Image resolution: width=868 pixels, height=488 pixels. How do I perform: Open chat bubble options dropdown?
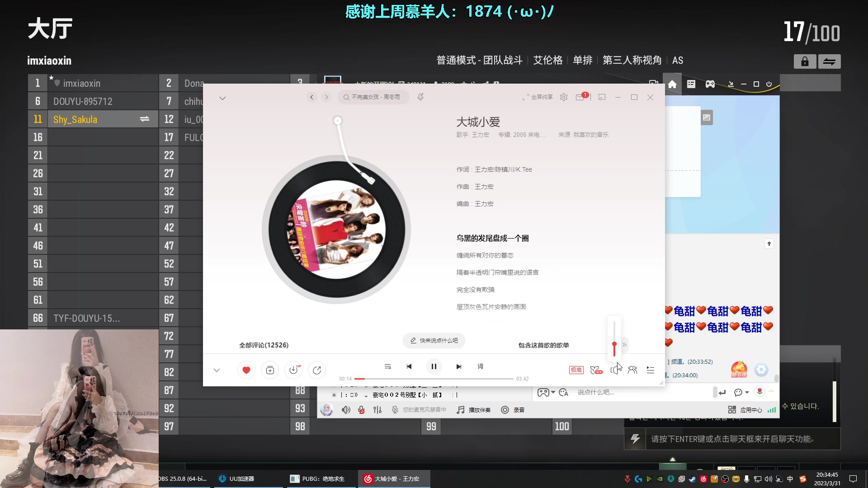[x=741, y=392]
